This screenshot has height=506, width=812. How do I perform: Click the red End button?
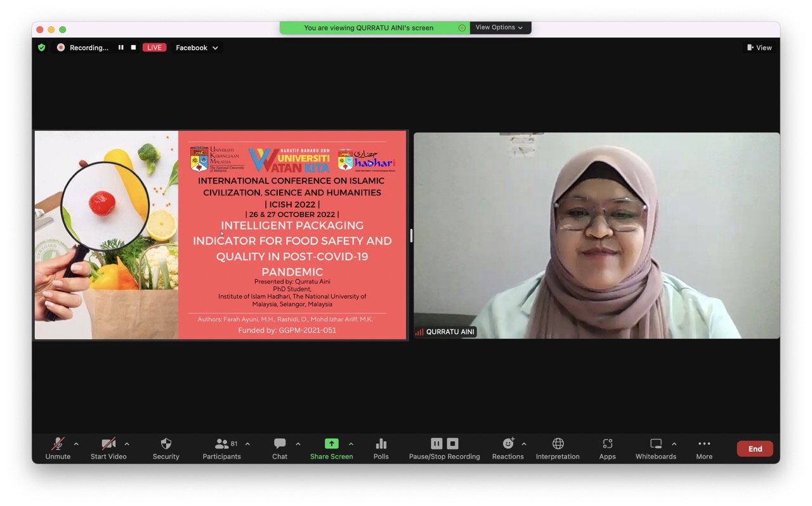click(x=754, y=449)
